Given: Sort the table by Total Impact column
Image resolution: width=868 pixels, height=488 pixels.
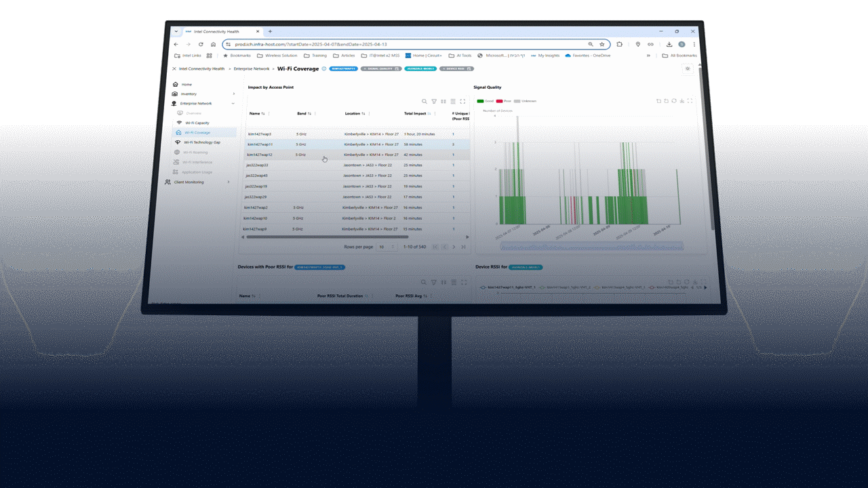Looking at the screenshot, I should click(x=429, y=114).
